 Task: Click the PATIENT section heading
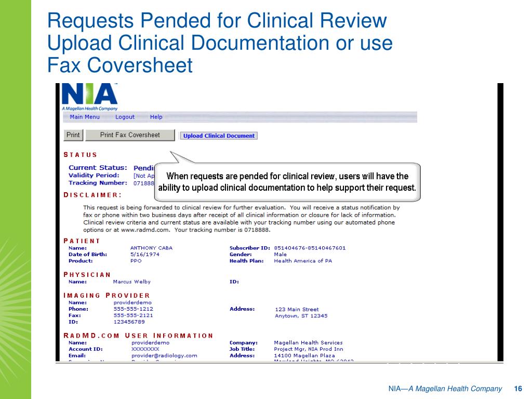pyautogui.click(x=82, y=241)
